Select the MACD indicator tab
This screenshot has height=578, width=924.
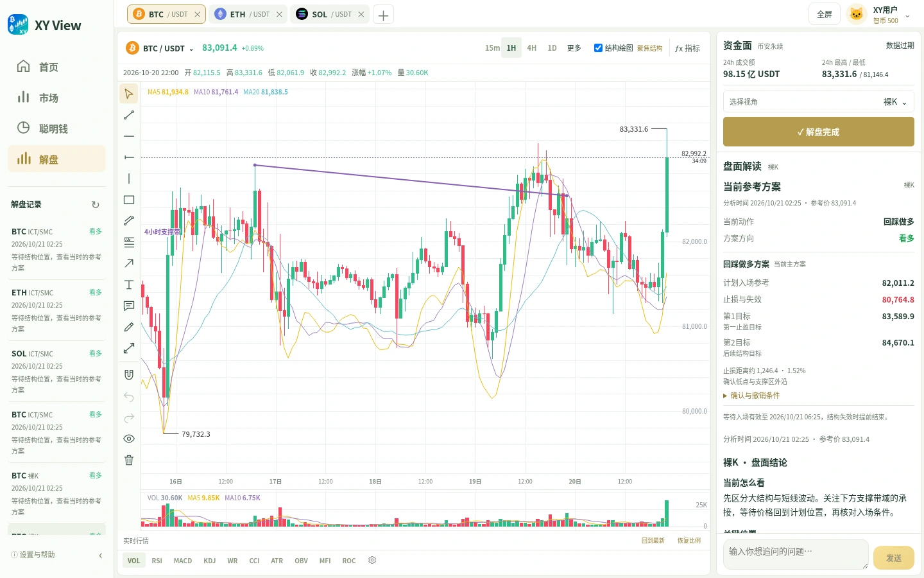183,561
